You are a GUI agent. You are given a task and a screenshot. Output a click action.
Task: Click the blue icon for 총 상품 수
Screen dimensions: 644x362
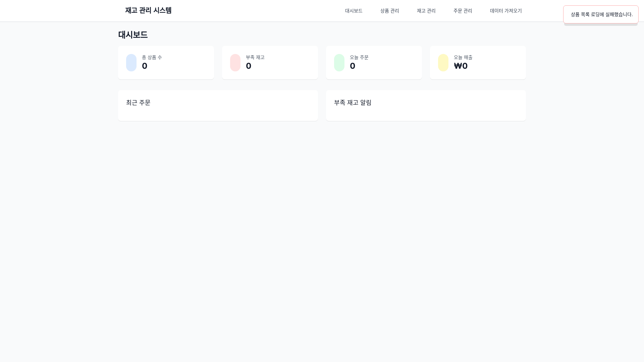coord(131,63)
